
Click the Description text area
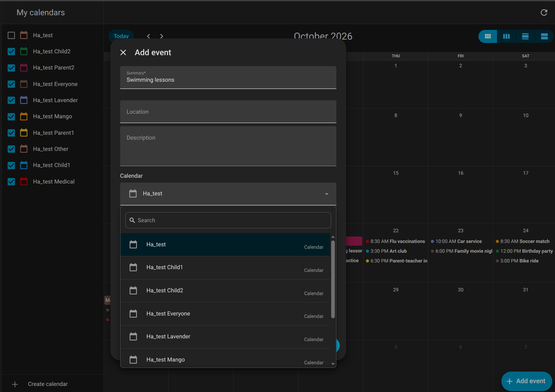pos(228,146)
